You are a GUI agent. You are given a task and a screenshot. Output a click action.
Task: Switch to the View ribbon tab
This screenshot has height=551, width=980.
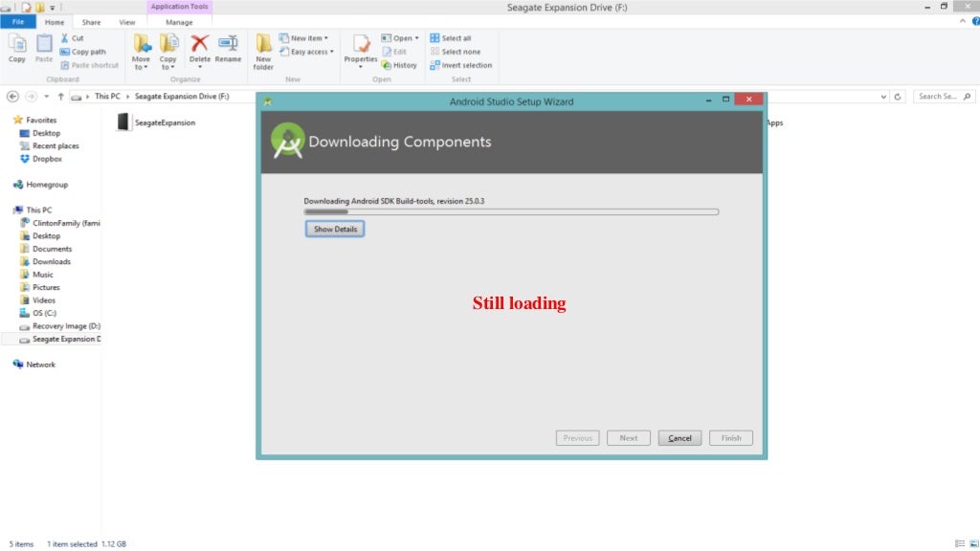[x=127, y=22]
